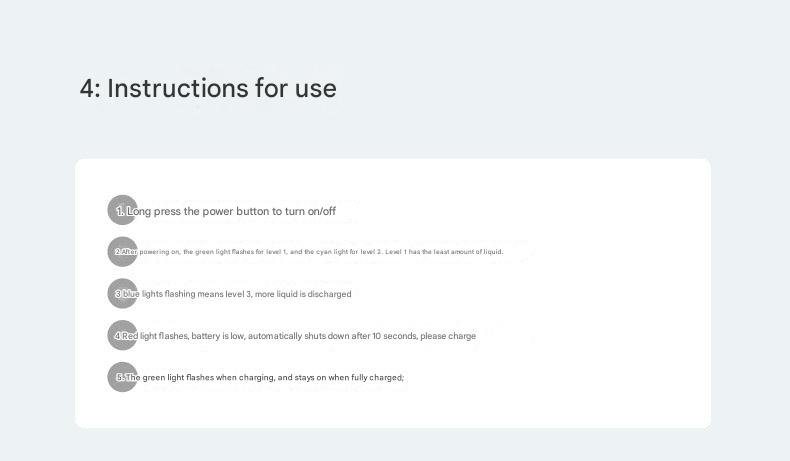Viewport: 790px width, 461px height.
Task: Click the gray circle bullet for step 3
Action: coord(122,294)
